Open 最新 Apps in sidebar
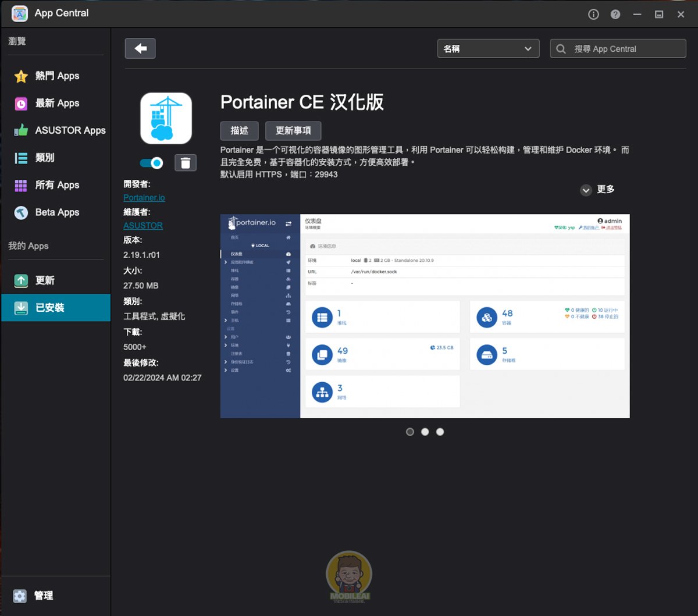 (x=55, y=103)
